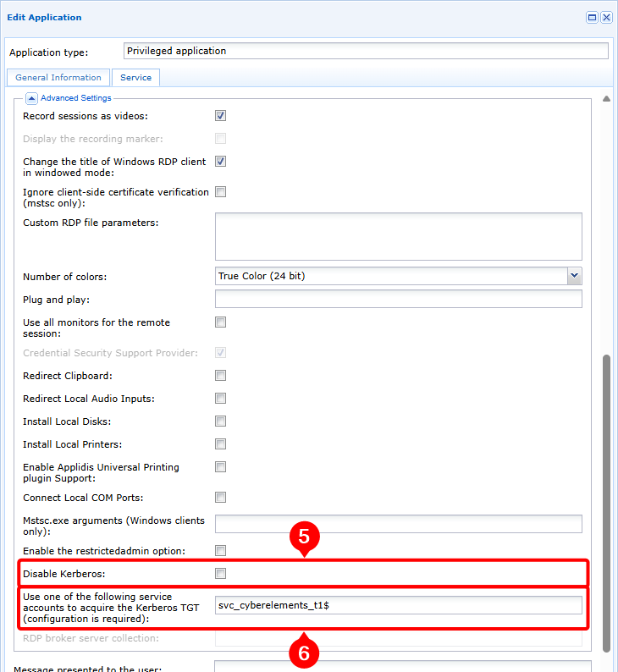
Task: Enable Redirect Clipboard checkbox
Action: click(220, 376)
